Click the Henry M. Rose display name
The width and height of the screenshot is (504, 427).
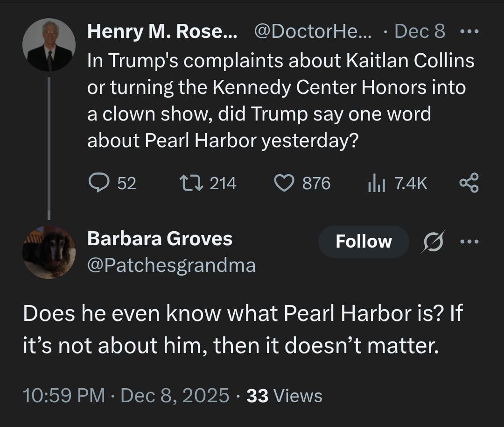point(161,32)
